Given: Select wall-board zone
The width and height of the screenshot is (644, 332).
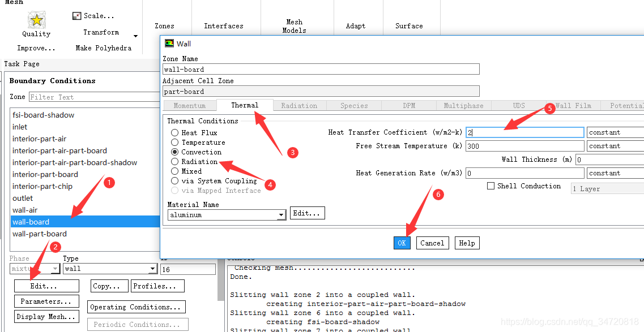Looking at the screenshot, I should pyautogui.click(x=85, y=222).
